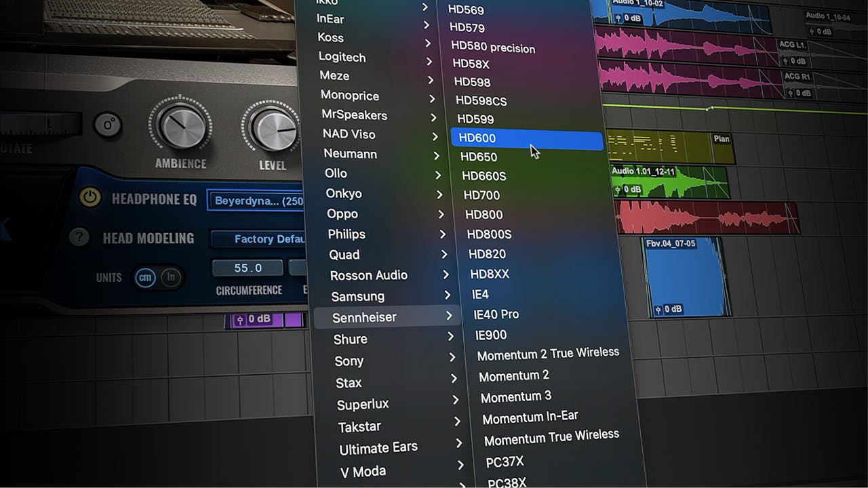The height and width of the screenshot is (488, 868).
Task: Expand the Shure brand submenu arrow
Action: point(451,337)
